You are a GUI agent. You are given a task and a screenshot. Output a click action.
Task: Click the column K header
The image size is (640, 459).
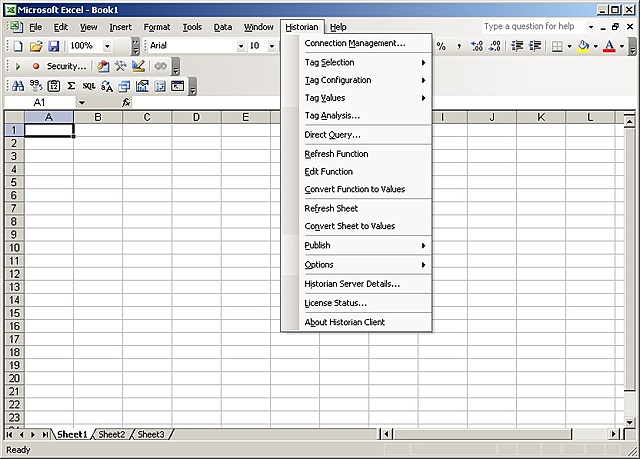click(541, 118)
